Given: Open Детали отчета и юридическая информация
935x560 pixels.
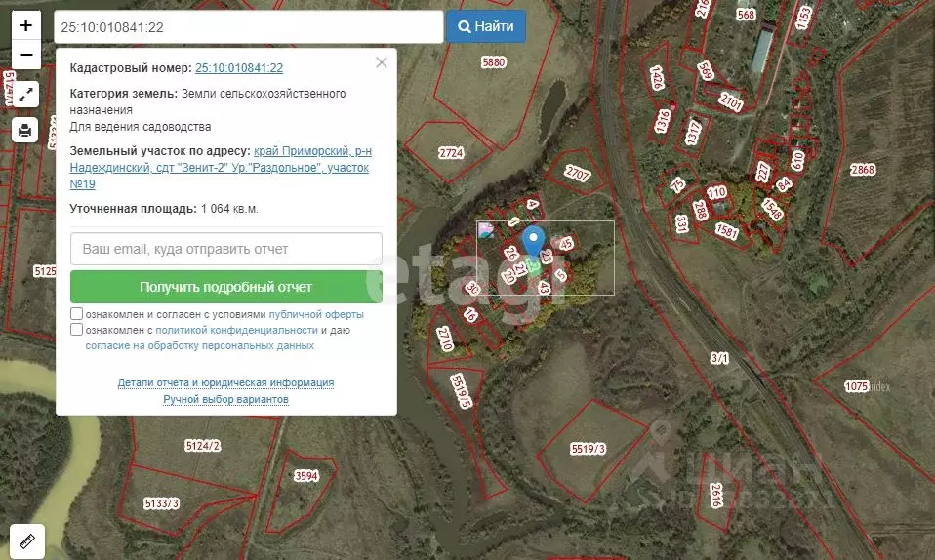Looking at the screenshot, I should (225, 382).
